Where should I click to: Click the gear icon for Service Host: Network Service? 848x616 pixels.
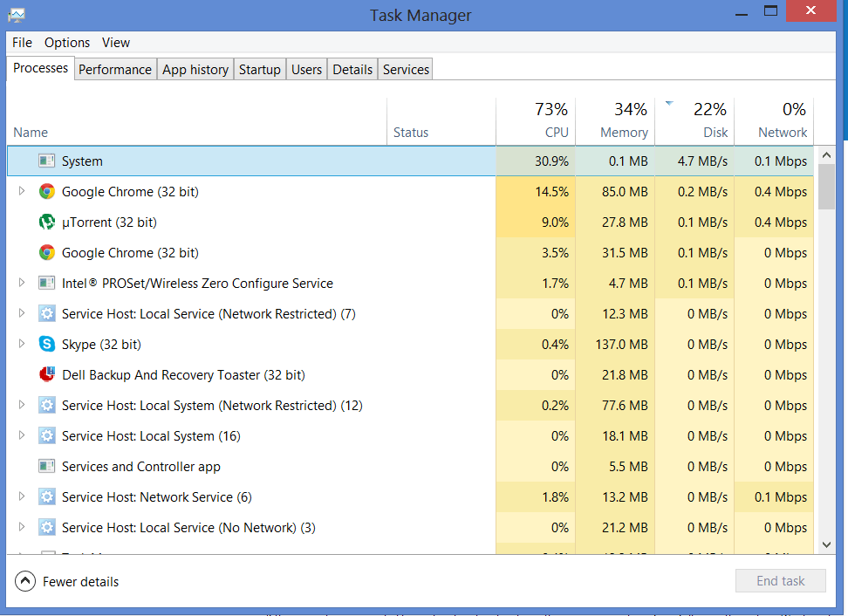pos(47,496)
